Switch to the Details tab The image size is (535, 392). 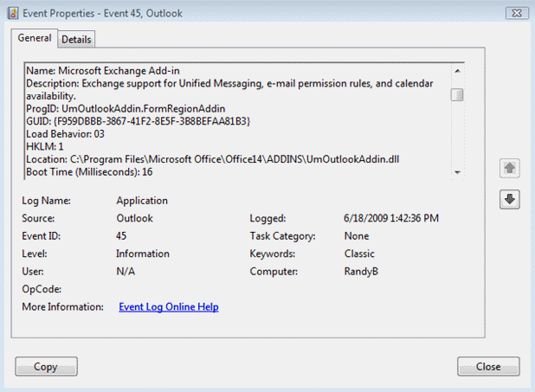click(76, 40)
